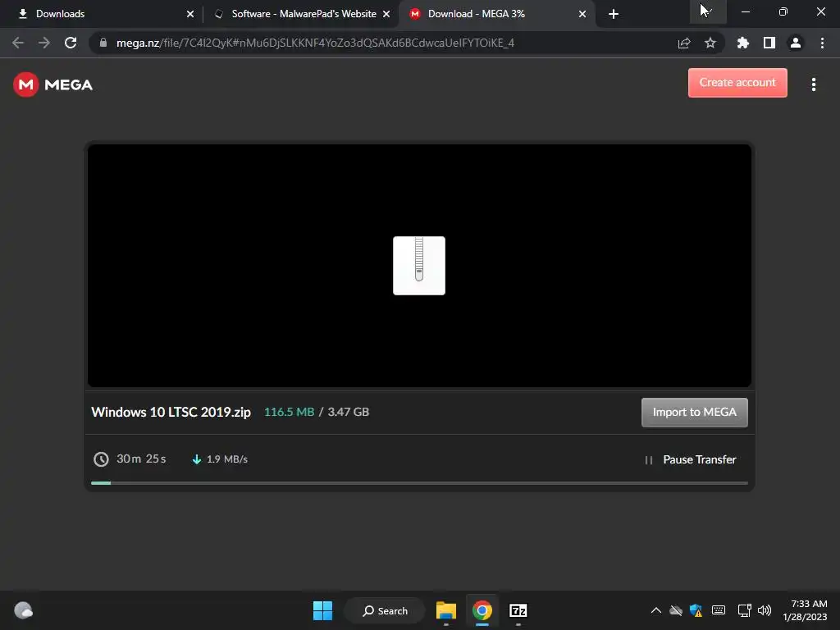Click the Create account button

coord(737,83)
